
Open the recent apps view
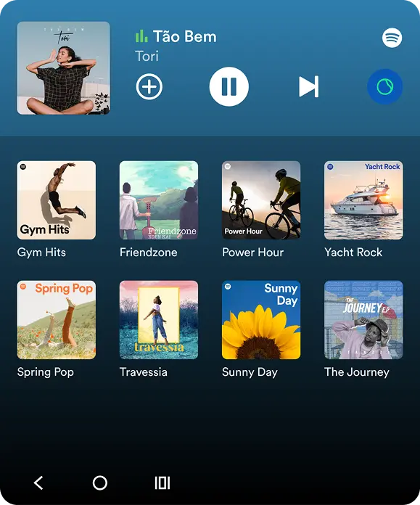point(162,483)
